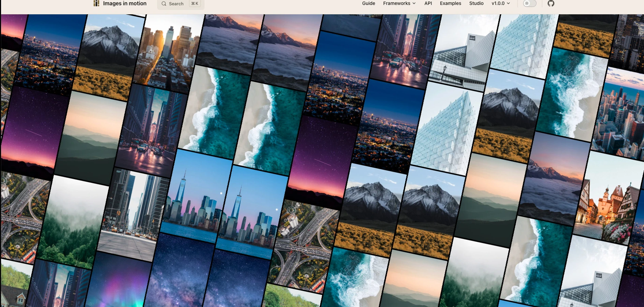Open the Guide page
The image size is (644, 307).
coord(368,3)
